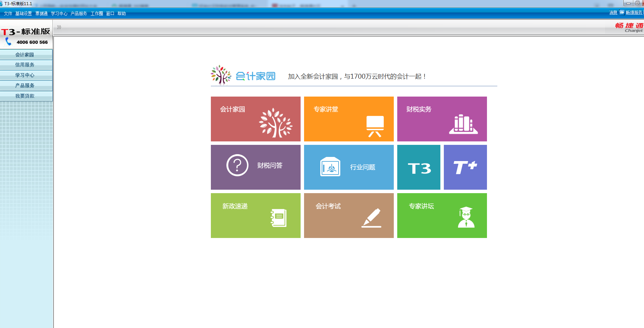
Task: Open the 专家讲堂 presentation board tile
Action: [349, 119]
